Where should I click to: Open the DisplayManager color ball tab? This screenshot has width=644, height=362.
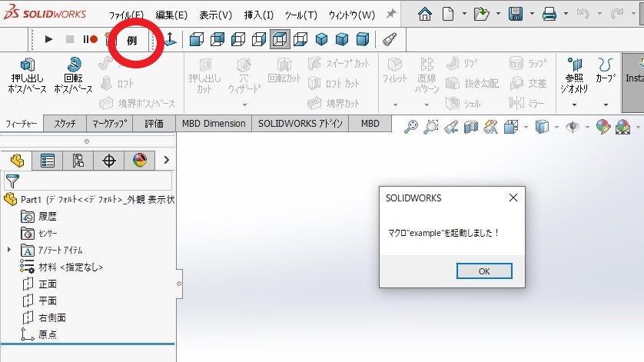[x=139, y=160]
